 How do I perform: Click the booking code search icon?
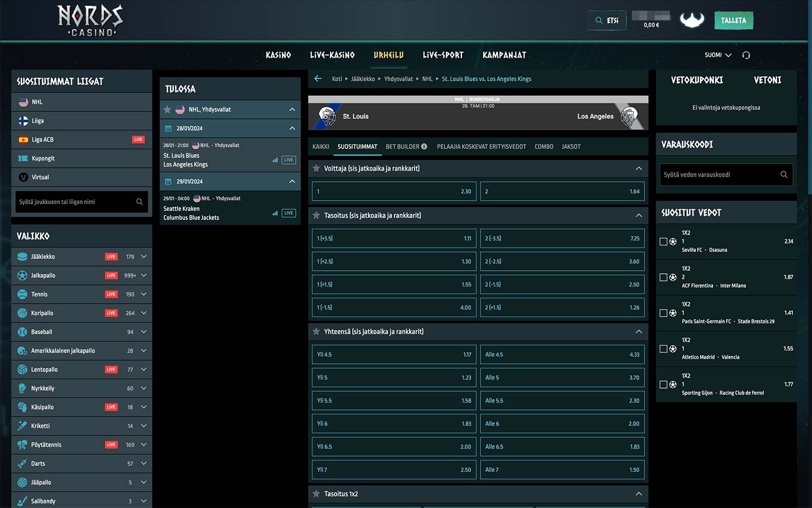point(784,175)
